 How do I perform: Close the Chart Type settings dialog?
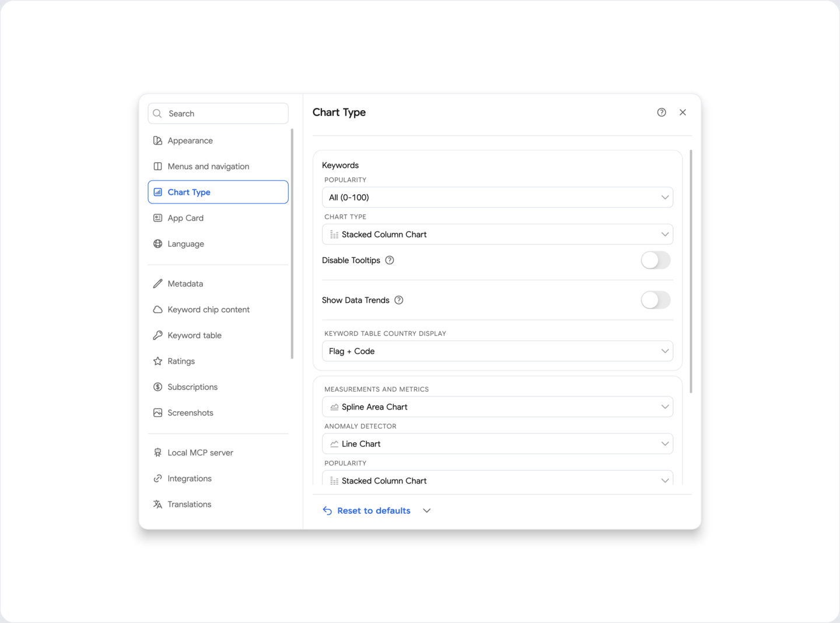682,113
